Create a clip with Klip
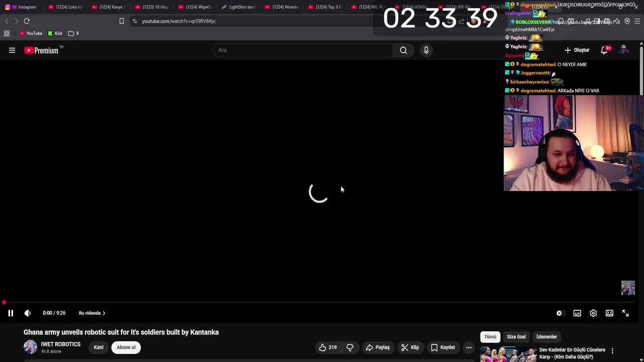The width and height of the screenshot is (644, 362). (x=410, y=347)
